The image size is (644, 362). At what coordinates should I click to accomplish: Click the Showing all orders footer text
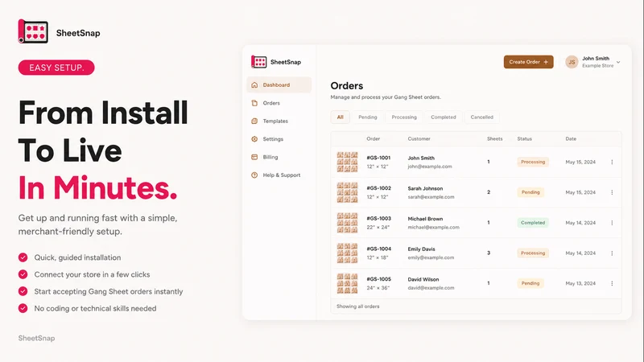pyautogui.click(x=357, y=306)
